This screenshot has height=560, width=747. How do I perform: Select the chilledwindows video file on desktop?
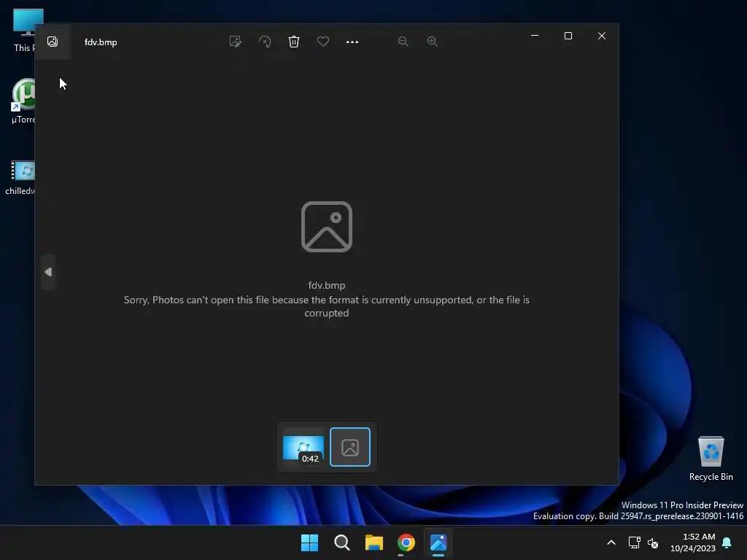click(20, 178)
